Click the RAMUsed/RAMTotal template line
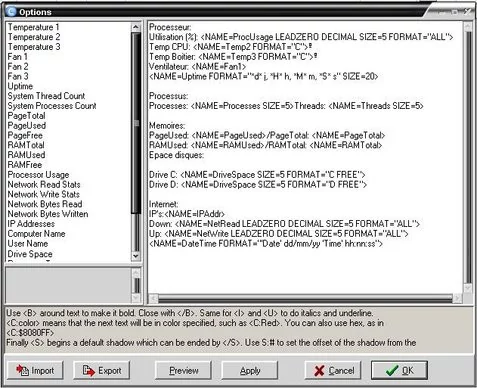Image resolution: width=477 pixels, height=388 pixels. tap(265, 145)
